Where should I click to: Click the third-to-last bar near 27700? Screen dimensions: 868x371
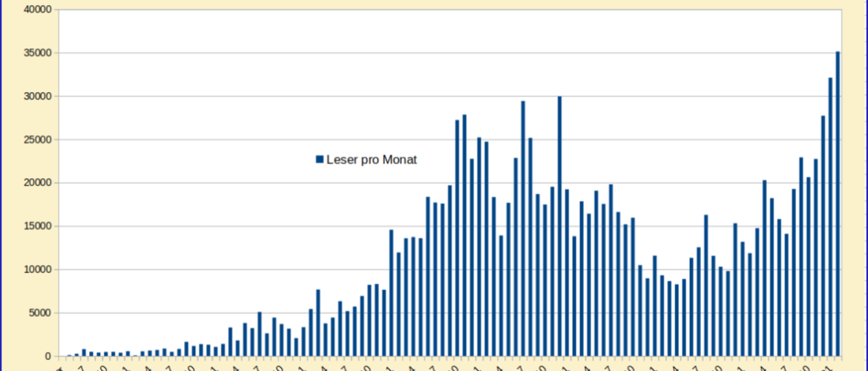tap(823, 236)
